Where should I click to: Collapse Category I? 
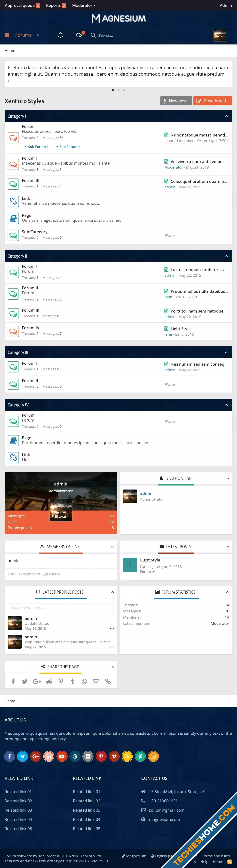point(226,116)
